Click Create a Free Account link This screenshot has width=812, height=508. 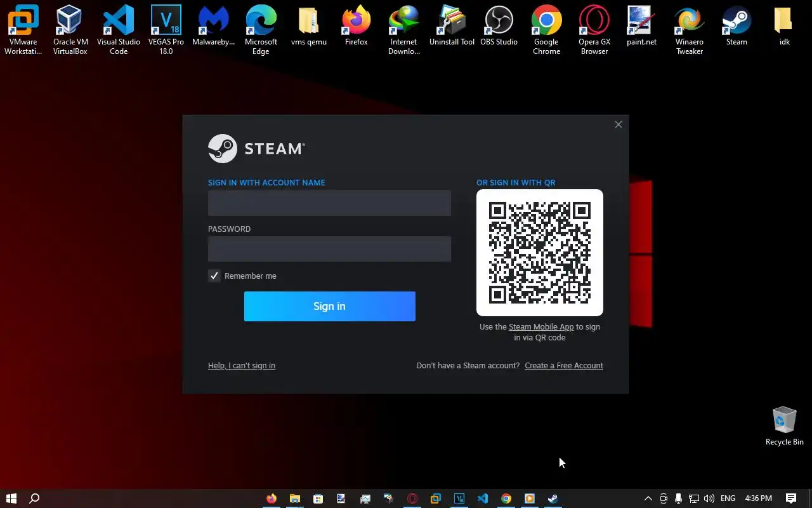(x=564, y=366)
